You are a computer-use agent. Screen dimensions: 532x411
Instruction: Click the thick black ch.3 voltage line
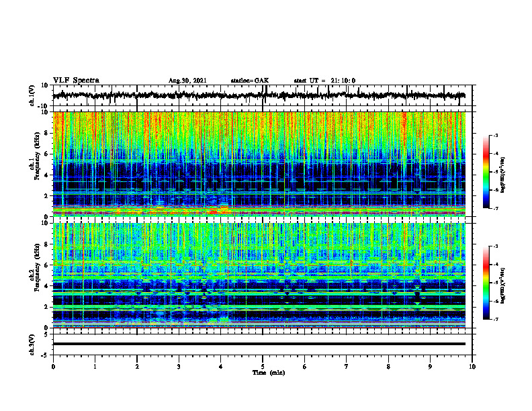[259, 344]
